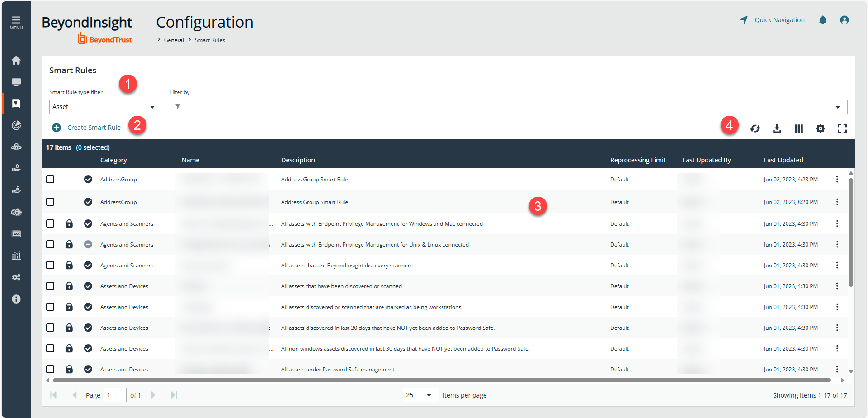
Task: Jump to the first page
Action: point(53,395)
